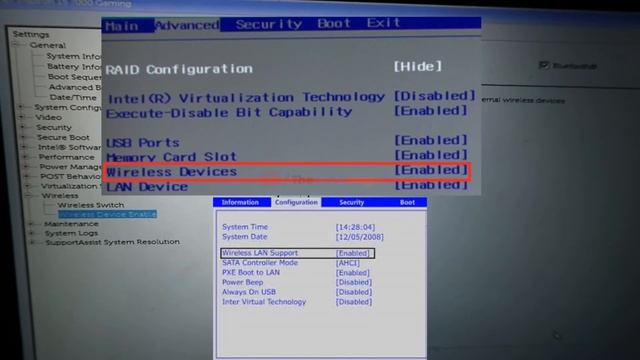Change [Disabled] value of Always On USB
The height and width of the screenshot is (360, 640).
[354, 292]
